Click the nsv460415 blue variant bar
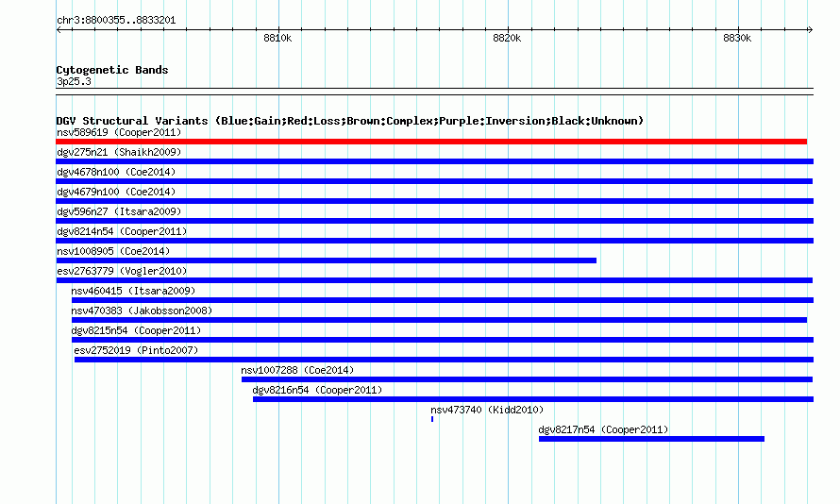The width and height of the screenshot is (840, 504). 442,300
